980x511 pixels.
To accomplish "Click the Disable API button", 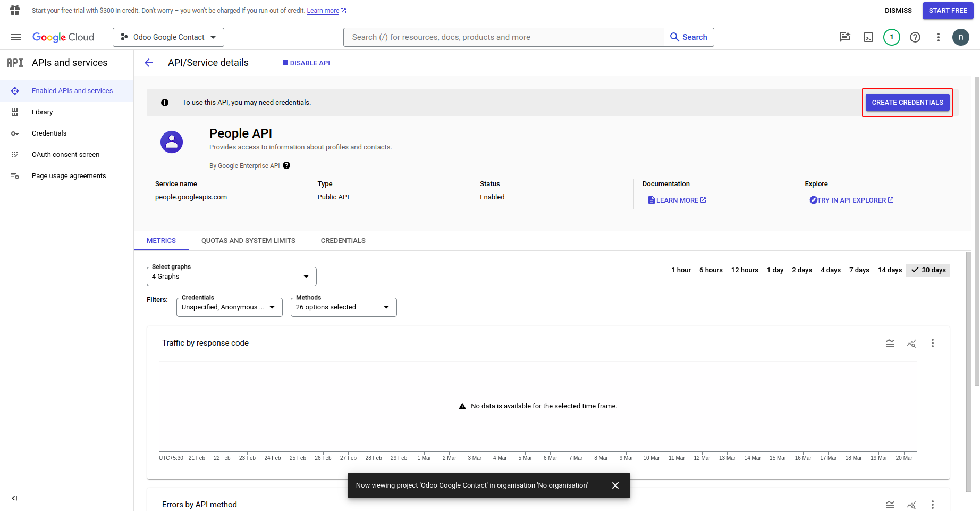I will coord(306,63).
